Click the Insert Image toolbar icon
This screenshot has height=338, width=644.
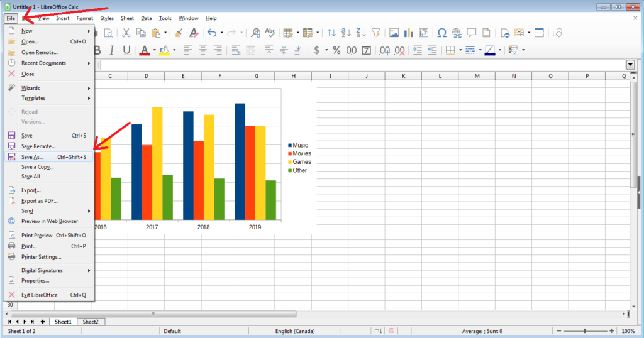coord(394,33)
